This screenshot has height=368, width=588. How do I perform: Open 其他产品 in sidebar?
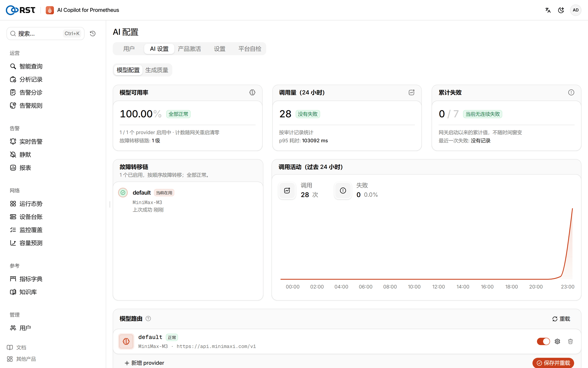tap(21, 359)
